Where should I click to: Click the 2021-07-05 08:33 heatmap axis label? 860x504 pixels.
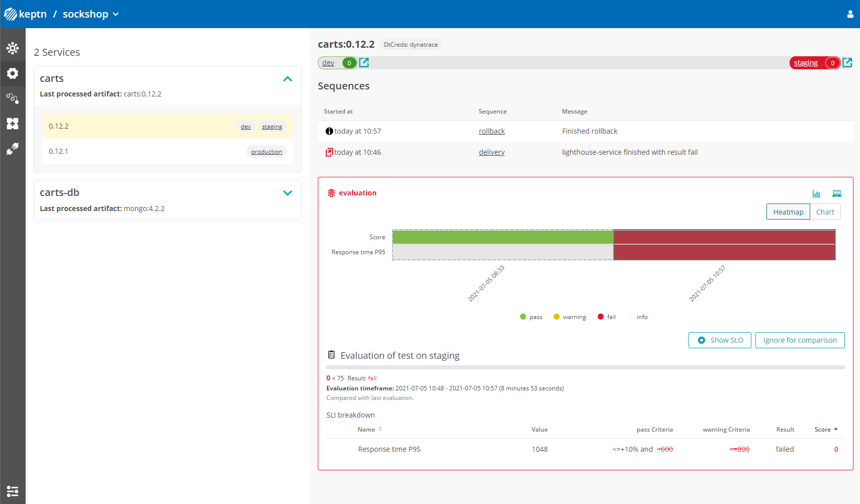pos(486,283)
